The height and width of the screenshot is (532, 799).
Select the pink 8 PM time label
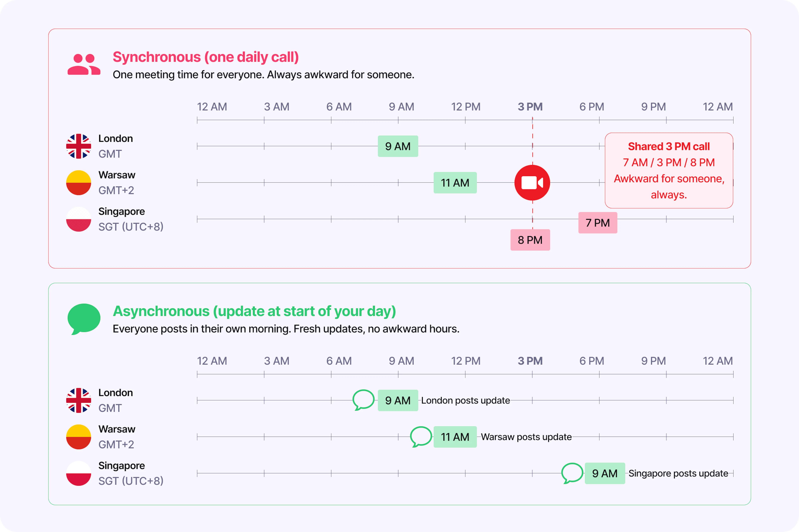click(x=530, y=240)
